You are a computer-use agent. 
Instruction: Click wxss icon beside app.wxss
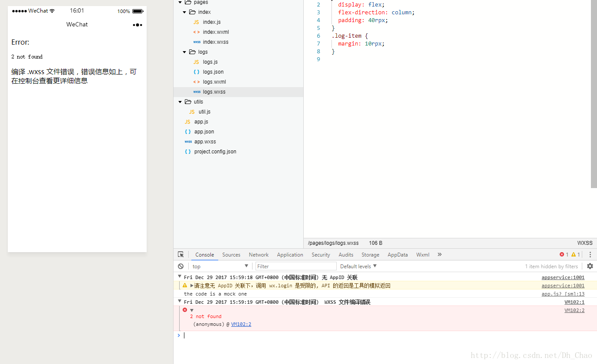click(x=188, y=142)
